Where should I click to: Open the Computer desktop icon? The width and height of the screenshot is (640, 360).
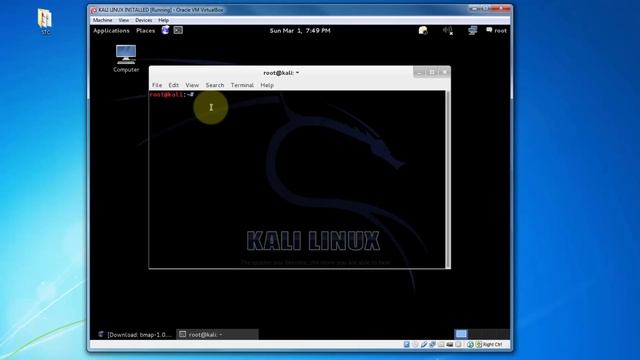point(126,59)
